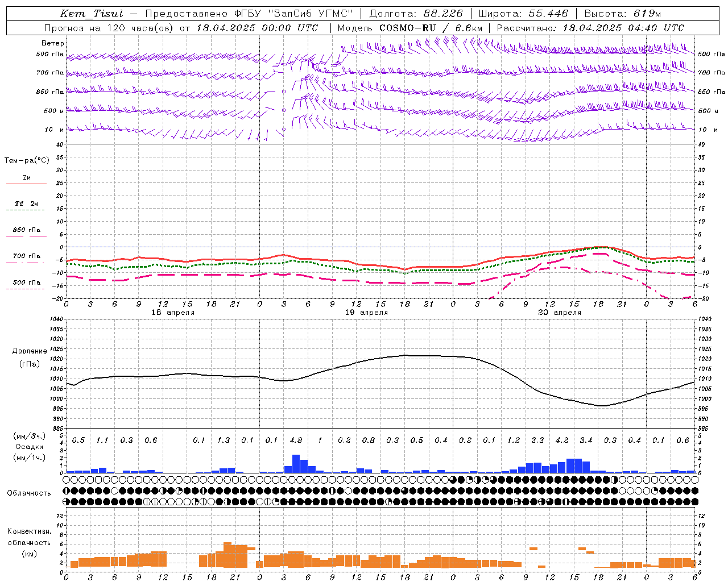728x582 pixels.
Task: Click the 3.3 three-hour precipitation value
Action: click(x=537, y=440)
